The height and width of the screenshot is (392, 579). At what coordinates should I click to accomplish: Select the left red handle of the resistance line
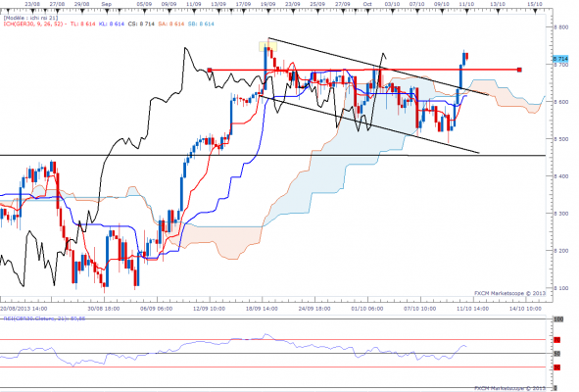(x=210, y=70)
